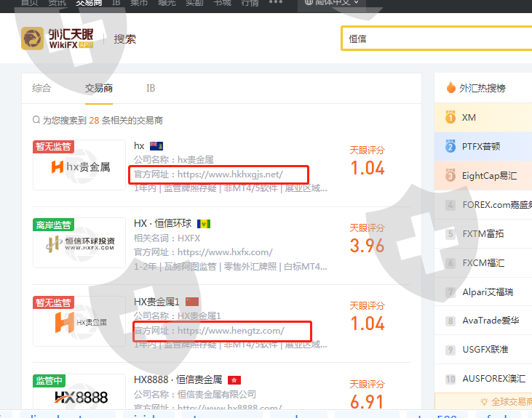Click the blue rank 2 medal icon

[450, 146]
